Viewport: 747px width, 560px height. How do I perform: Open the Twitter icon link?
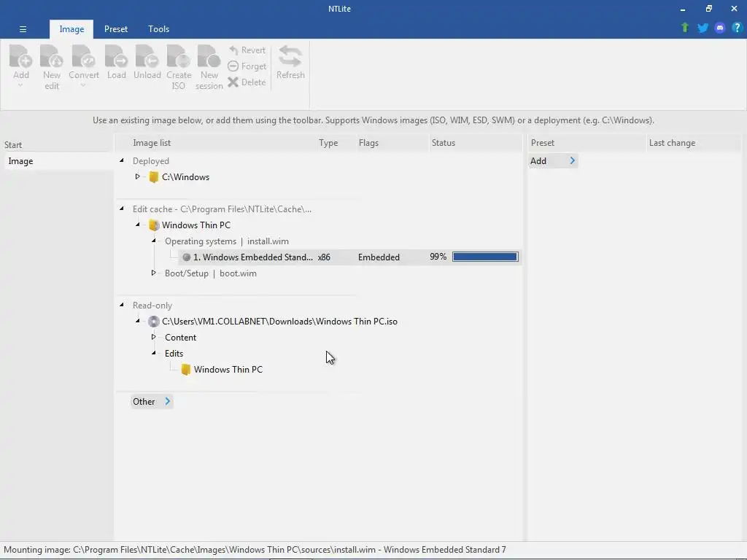pyautogui.click(x=703, y=28)
